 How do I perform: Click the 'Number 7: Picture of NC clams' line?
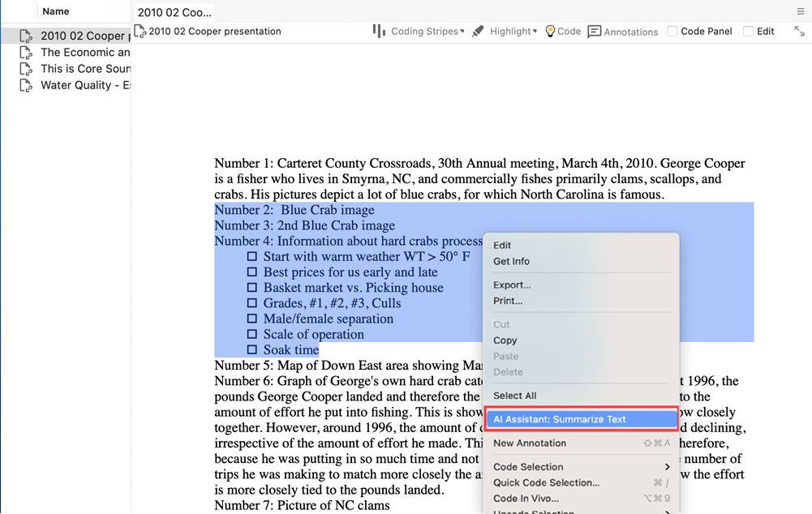pos(302,506)
